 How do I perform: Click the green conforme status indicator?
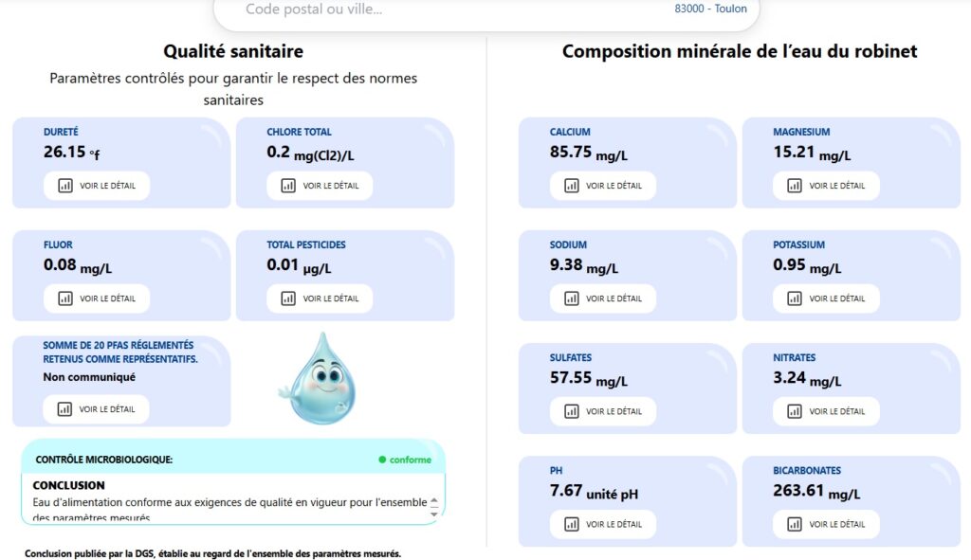pyautogui.click(x=405, y=460)
